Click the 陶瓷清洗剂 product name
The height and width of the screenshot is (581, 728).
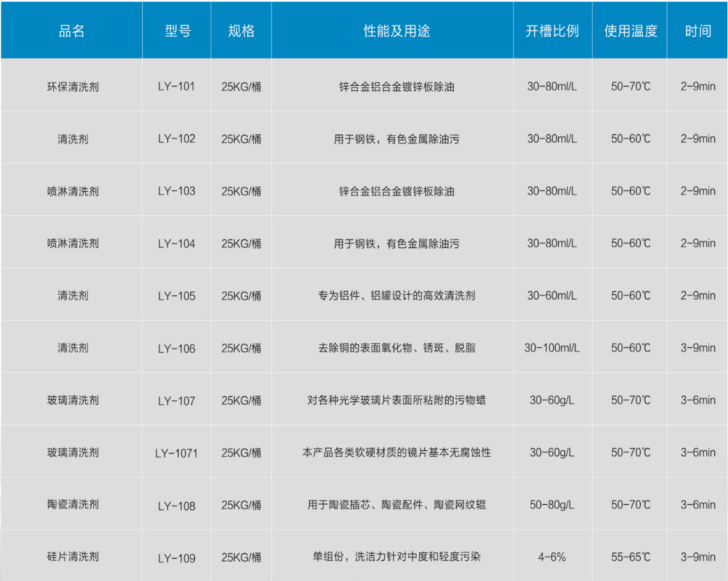tap(73, 505)
